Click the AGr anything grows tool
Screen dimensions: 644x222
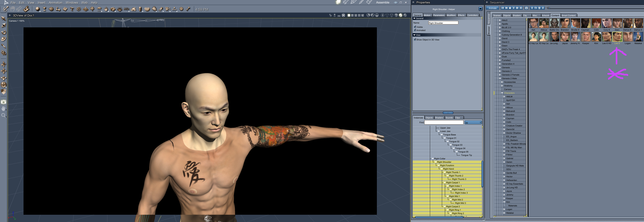pos(126,9)
